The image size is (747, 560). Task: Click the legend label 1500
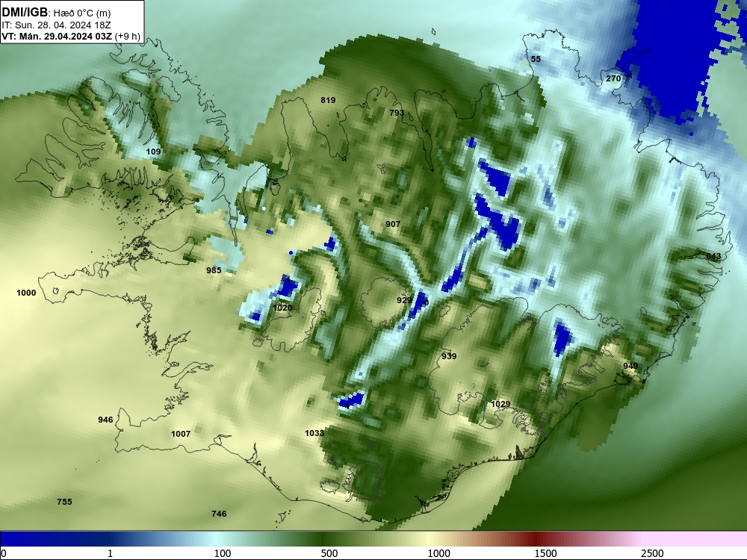[545, 553]
